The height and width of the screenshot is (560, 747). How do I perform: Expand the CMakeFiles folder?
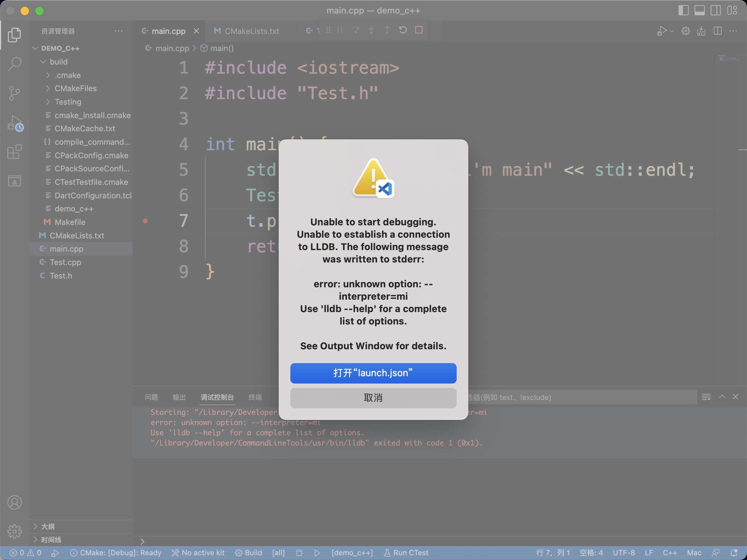48,88
